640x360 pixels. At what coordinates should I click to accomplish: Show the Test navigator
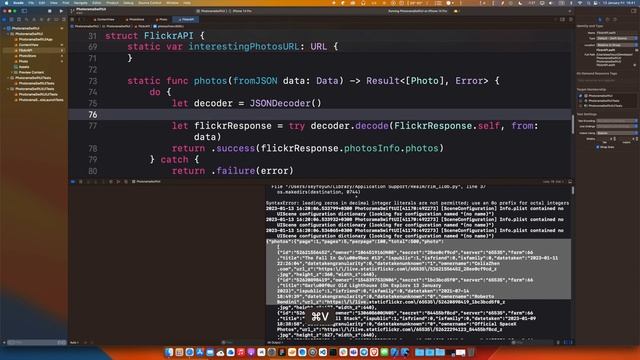[41, 19]
